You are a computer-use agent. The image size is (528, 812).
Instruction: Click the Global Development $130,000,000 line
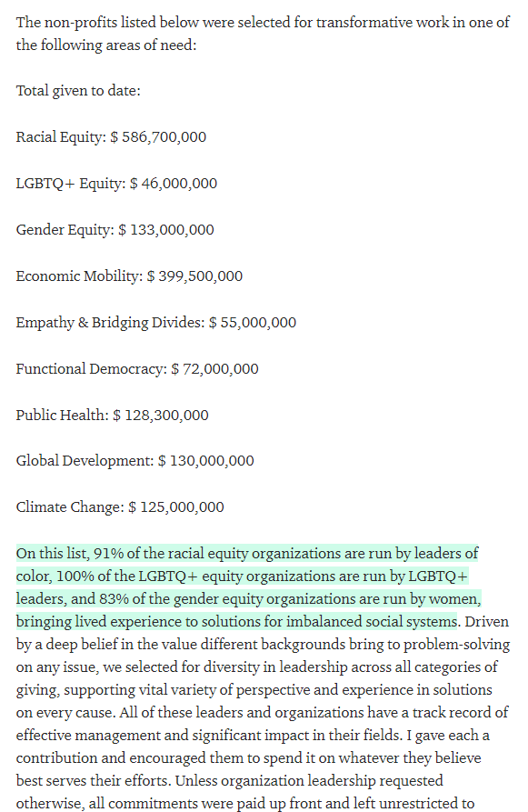135,461
